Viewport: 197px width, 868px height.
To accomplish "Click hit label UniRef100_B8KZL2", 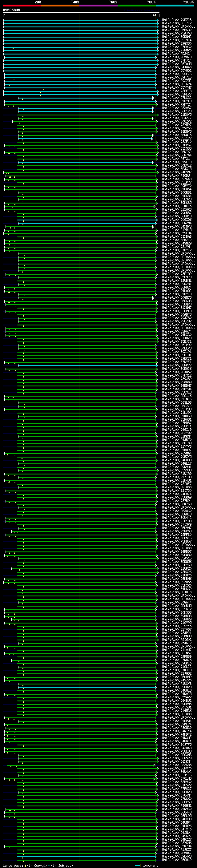I will tap(176, 240).
